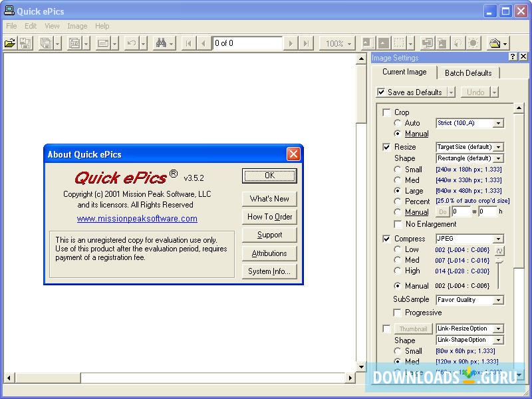Click the binoculars find icon
Viewport: 532px width, 399px height.
click(x=161, y=43)
